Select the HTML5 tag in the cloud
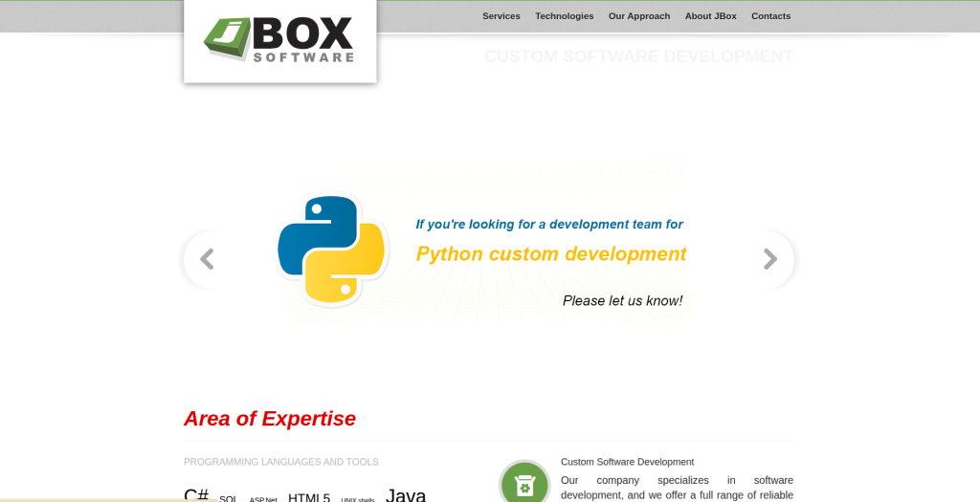The width and height of the screenshot is (980, 502). (x=309, y=497)
